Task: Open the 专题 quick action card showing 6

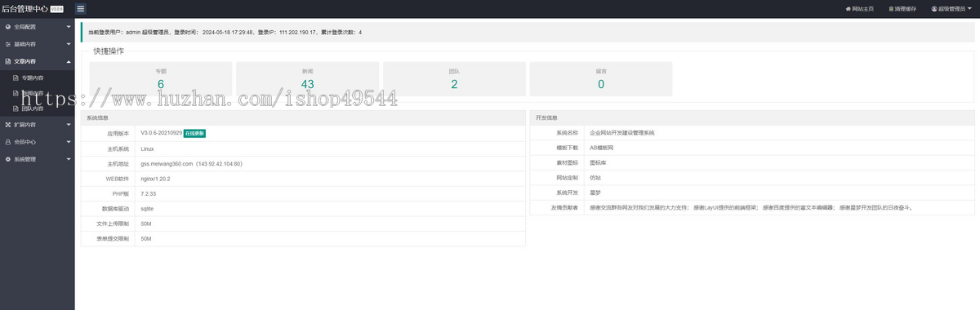Action: coord(160,78)
